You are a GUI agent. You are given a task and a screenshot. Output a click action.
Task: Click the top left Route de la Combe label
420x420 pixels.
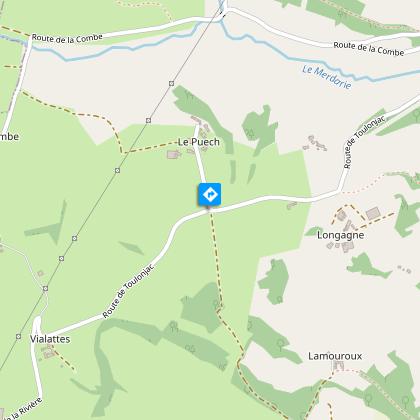pyautogui.click(x=67, y=39)
